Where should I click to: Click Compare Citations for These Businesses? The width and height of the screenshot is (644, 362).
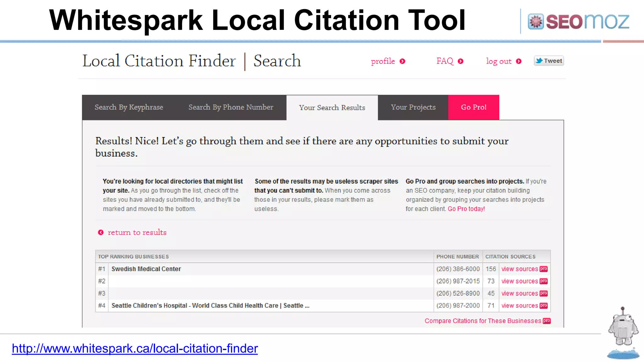pyautogui.click(x=483, y=321)
